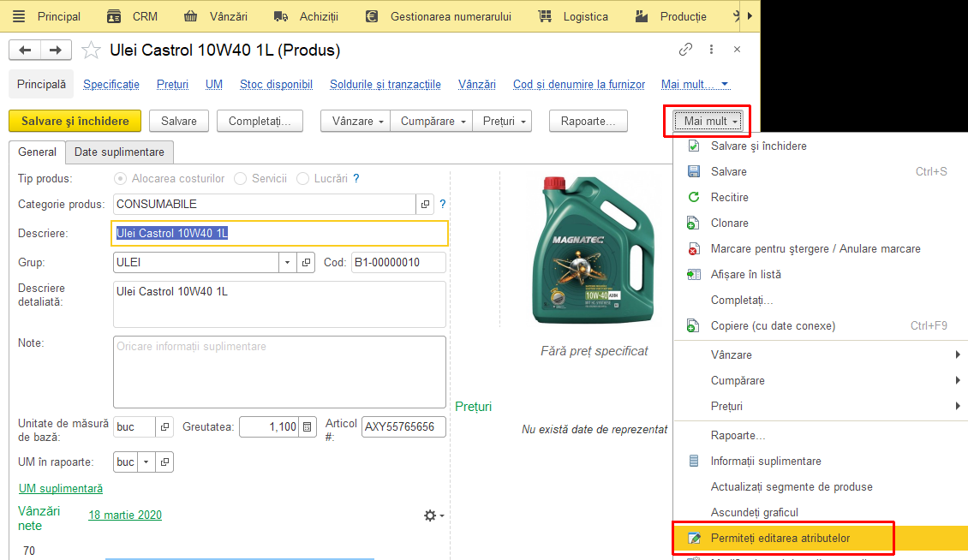
Task: Open the Grup ULEI record icon
Action: coord(306,262)
